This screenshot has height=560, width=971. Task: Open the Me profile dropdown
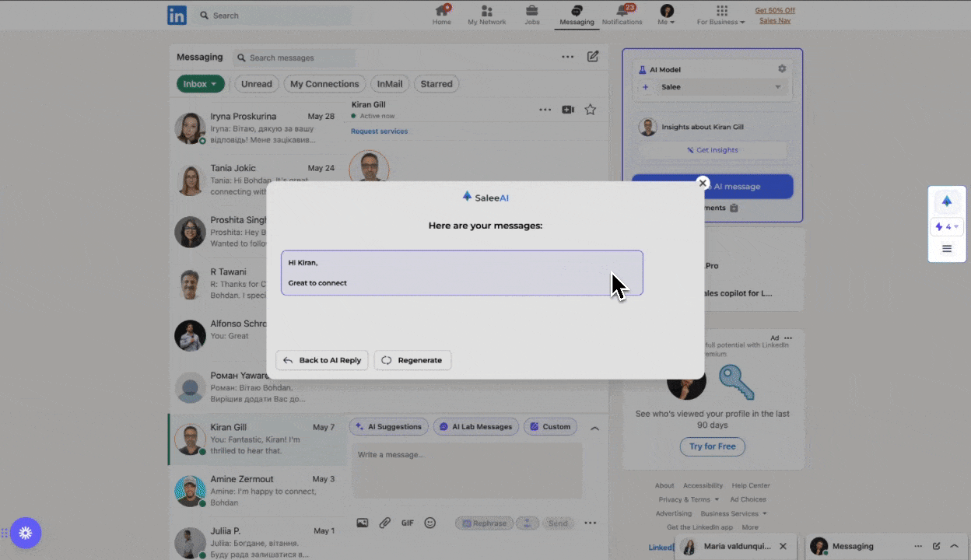667,15
